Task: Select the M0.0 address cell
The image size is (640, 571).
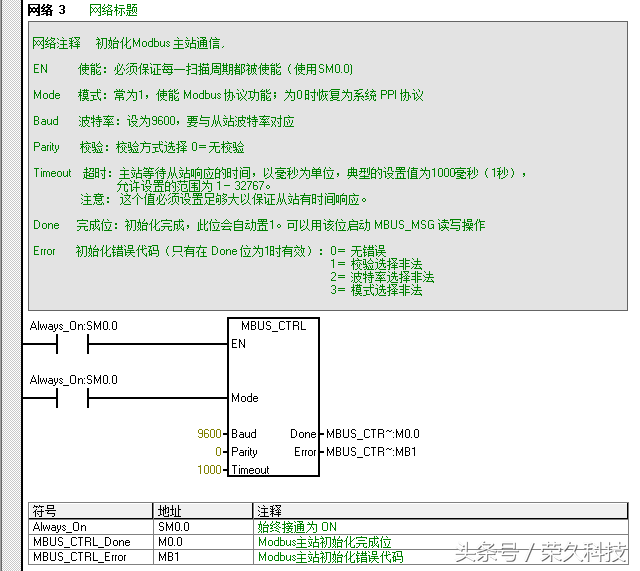Action: (203, 542)
